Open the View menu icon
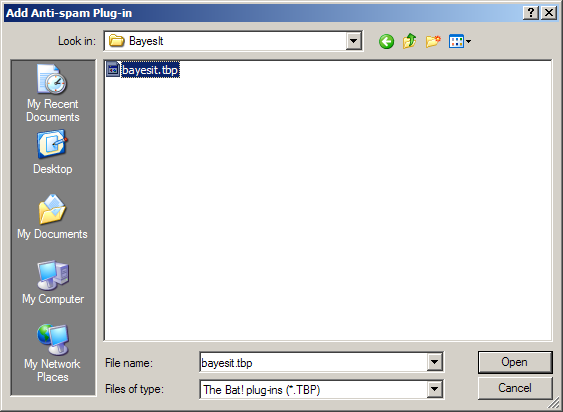The height and width of the screenshot is (412, 563). coord(456,41)
